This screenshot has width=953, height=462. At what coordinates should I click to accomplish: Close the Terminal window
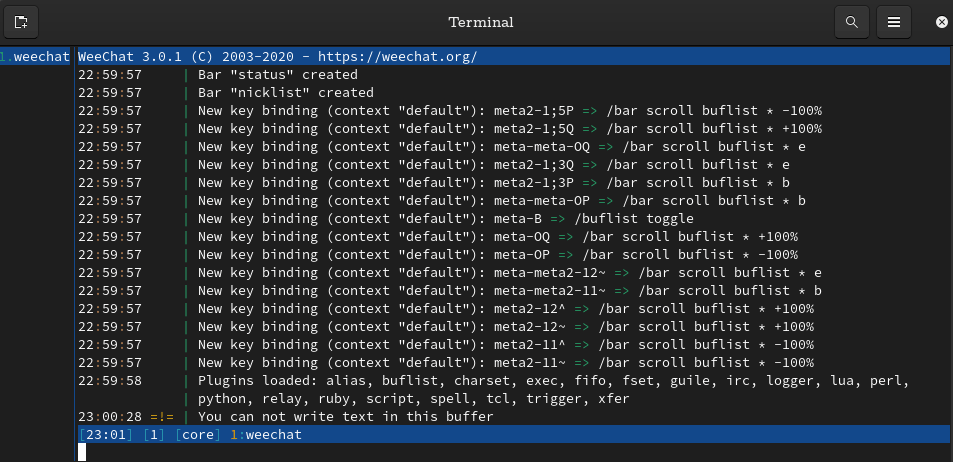coord(942,21)
